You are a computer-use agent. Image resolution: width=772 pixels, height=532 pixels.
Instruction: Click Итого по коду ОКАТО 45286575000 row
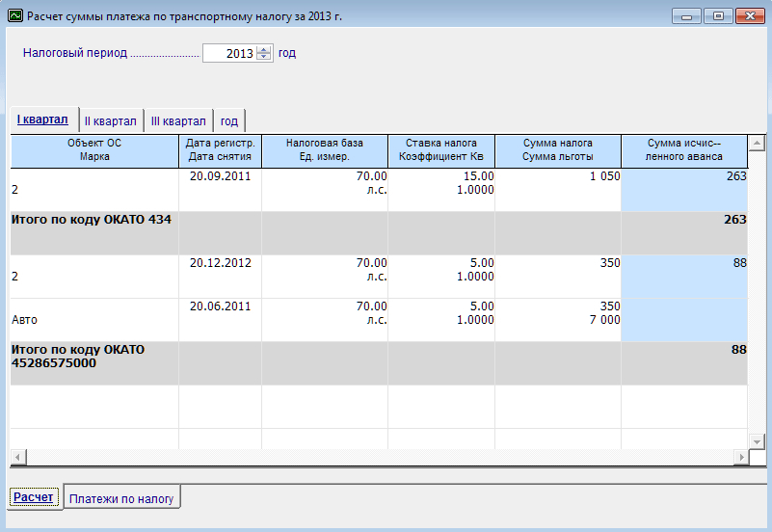click(x=379, y=363)
